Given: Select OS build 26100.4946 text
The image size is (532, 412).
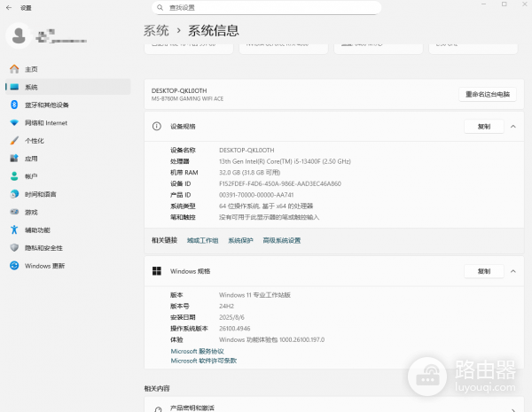Looking at the screenshot, I should (235, 329).
